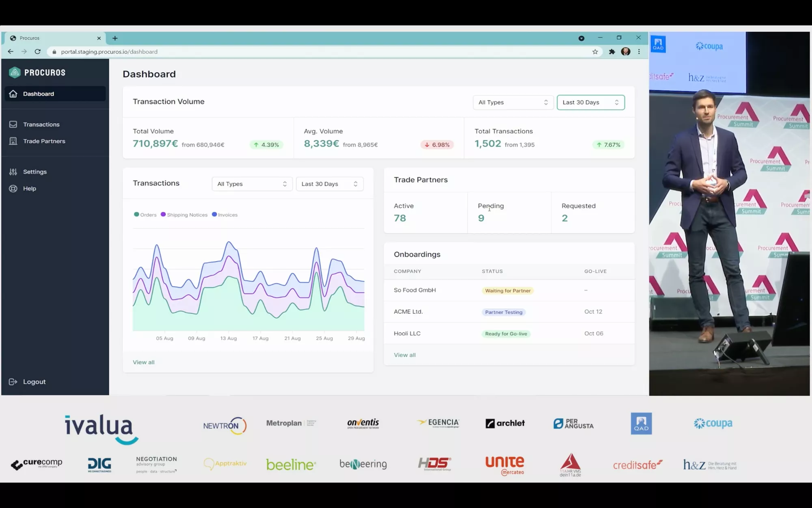
Task: Open the browser extensions puzzle icon
Action: coord(612,52)
